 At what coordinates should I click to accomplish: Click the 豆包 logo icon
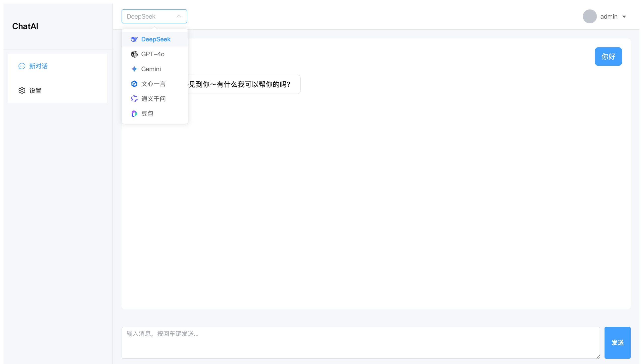click(x=134, y=114)
